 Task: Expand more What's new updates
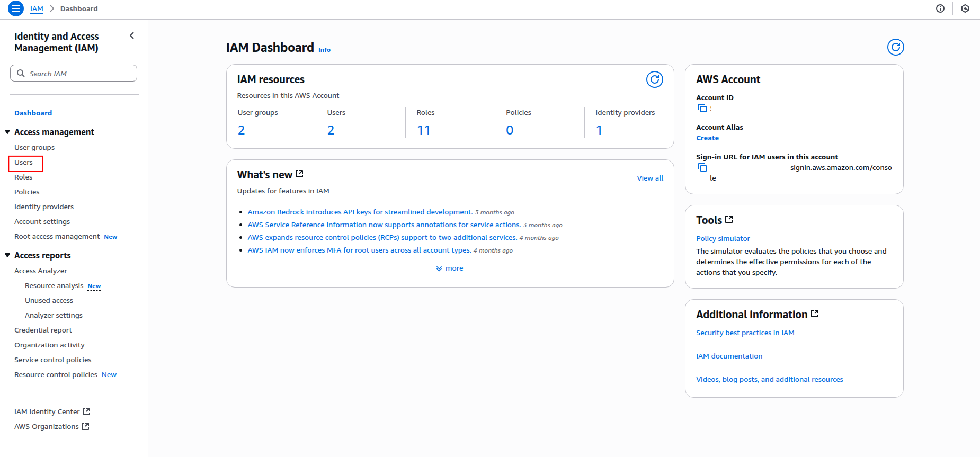tap(450, 268)
